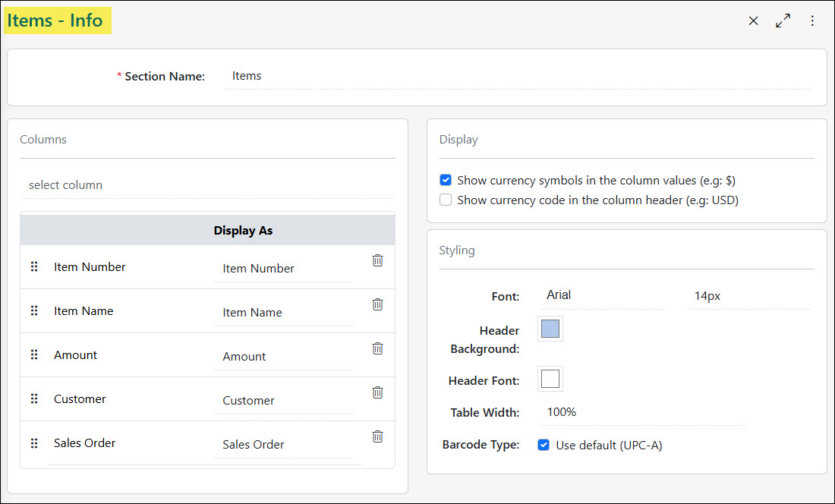Edit Display As field for Amount

284,357
